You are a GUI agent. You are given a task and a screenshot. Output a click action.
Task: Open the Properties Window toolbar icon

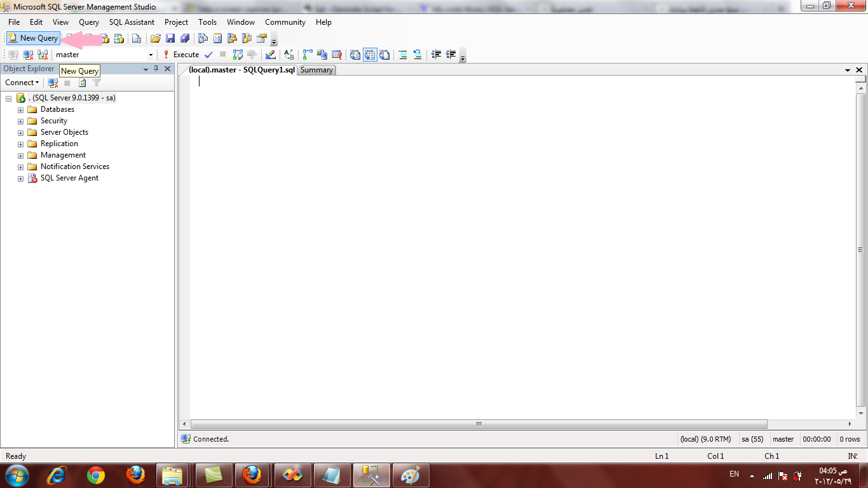coord(261,38)
